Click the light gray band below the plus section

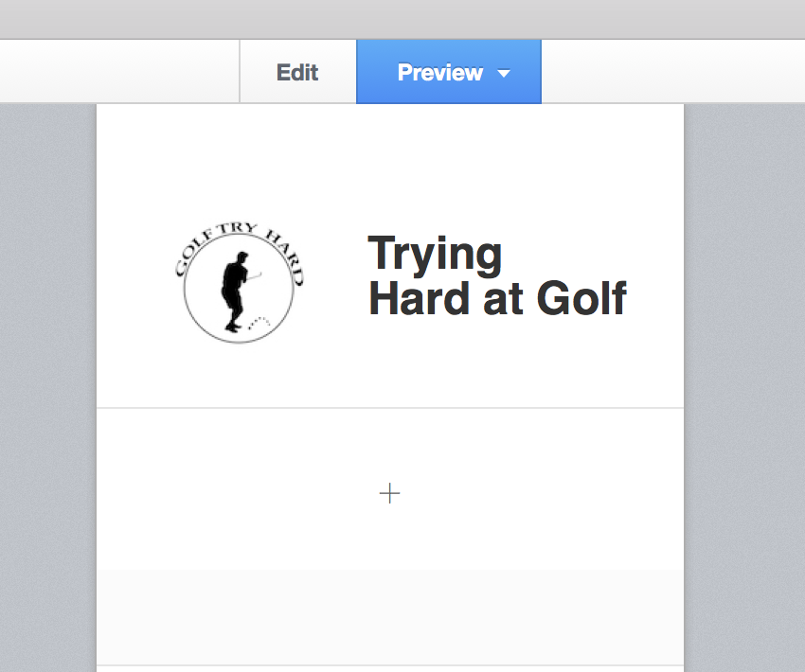pyautogui.click(x=389, y=615)
